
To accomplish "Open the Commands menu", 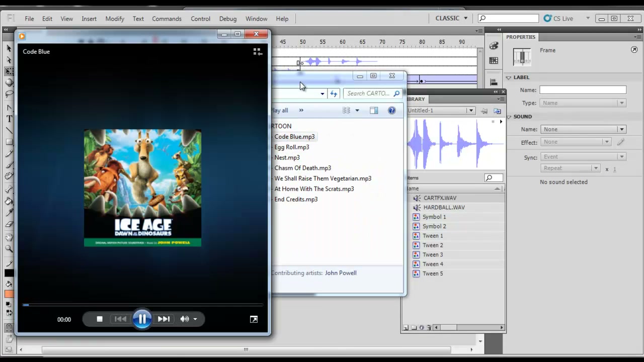I will [x=167, y=19].
